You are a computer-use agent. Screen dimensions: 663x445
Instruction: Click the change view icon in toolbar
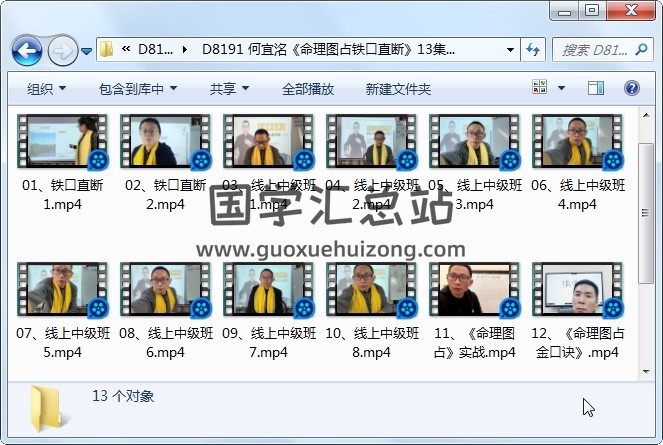click(541, 88)
